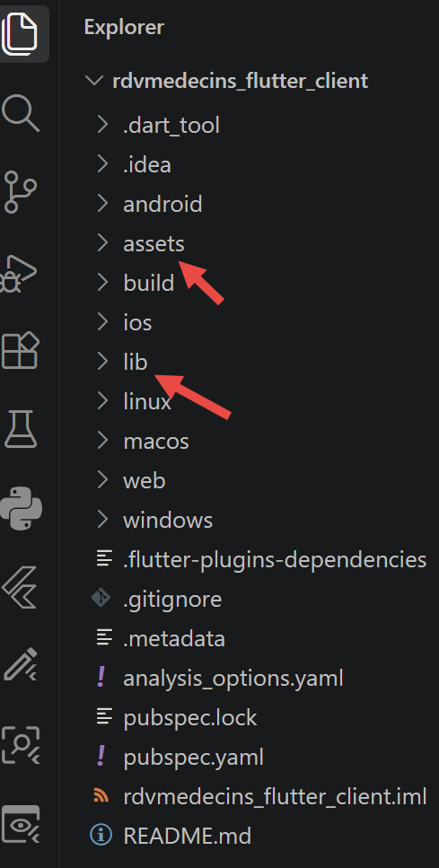Screen dimensions: 439x868
Task: Open the Python icon in activity bar
Action: 21,508
